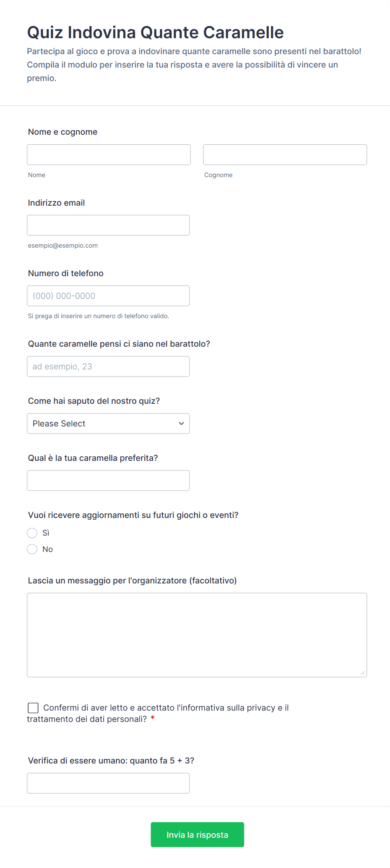390x868 pixels.
Task: Click the organizer message text area
Action: (197, 635)
